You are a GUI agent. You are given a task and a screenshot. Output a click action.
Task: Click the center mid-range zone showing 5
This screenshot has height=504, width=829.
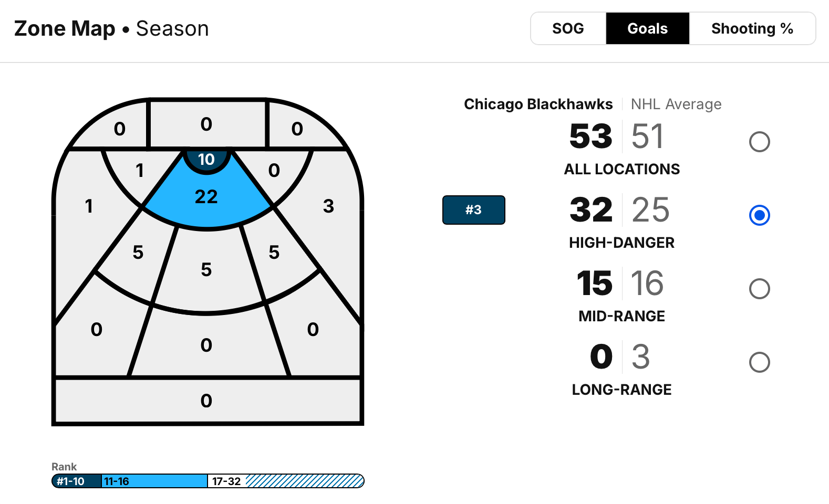coord(206,270)
